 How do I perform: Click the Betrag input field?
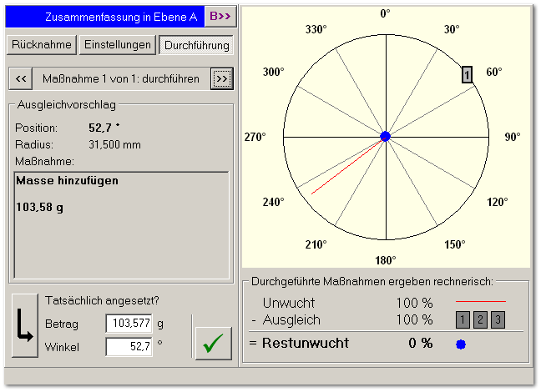click(129, 324)
